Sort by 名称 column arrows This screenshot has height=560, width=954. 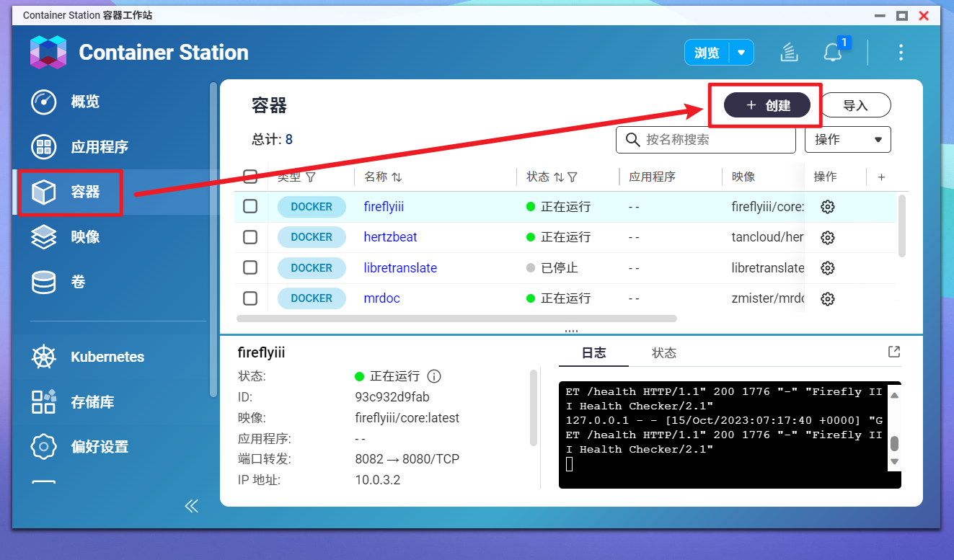pyautogui.click(x=397, y=177)
